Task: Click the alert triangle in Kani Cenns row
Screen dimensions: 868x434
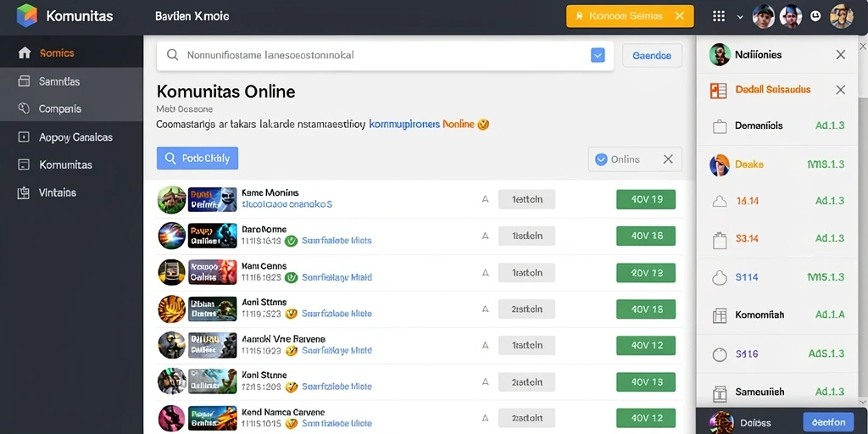Action: tap(486, 272)
